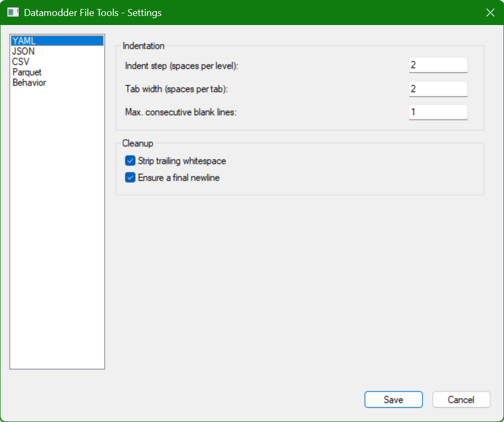Click the Cleanup group heading

[x=137, y=143]
